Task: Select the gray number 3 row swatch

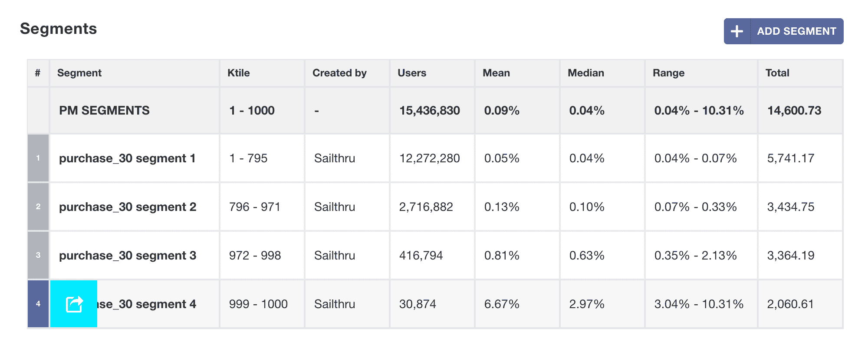Action: [38, 255]
